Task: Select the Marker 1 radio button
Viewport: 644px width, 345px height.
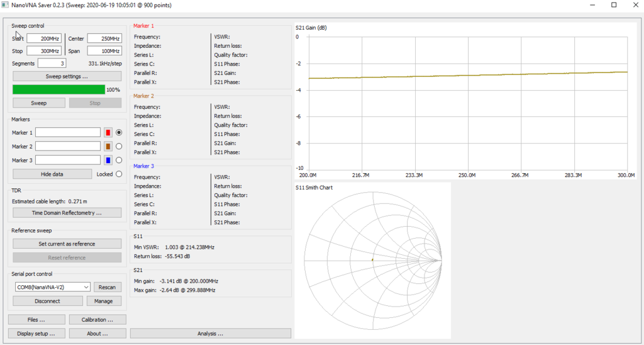Action: point(119,132)
